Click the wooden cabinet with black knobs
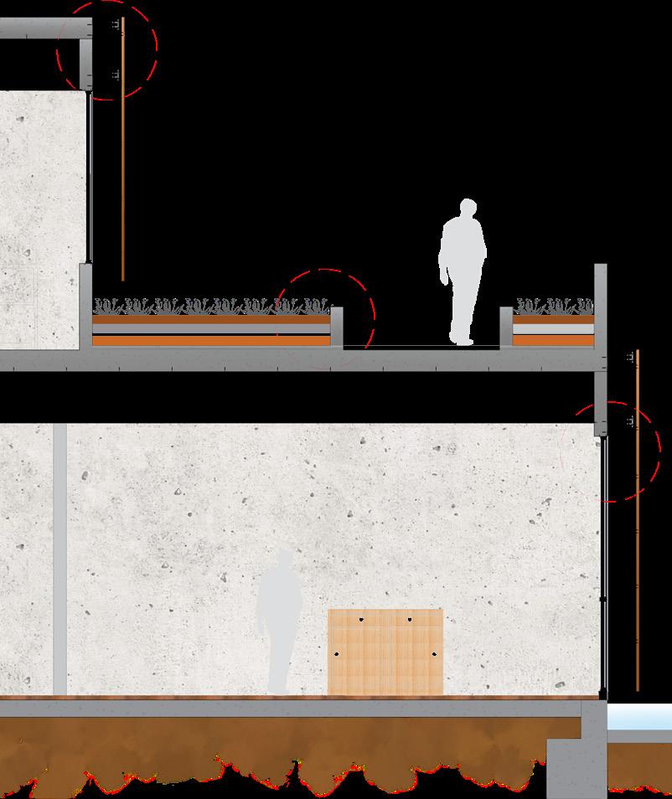 (385, 652)
